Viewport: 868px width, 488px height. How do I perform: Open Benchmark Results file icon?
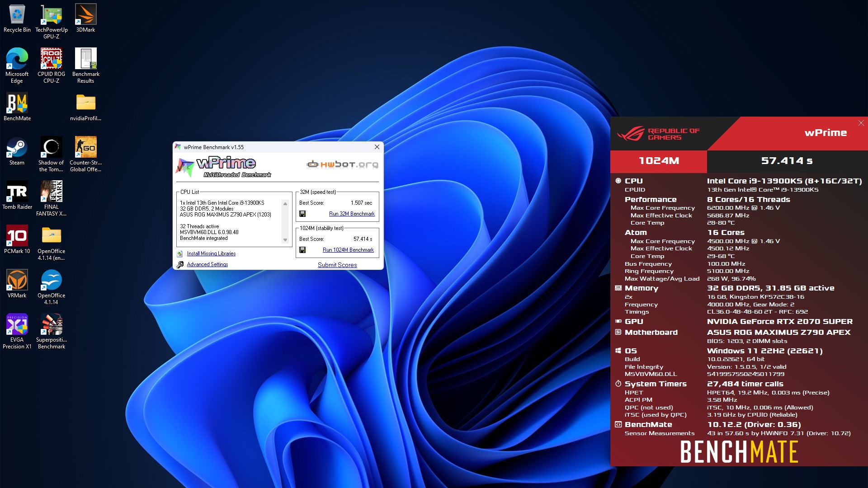click(85, 66)
